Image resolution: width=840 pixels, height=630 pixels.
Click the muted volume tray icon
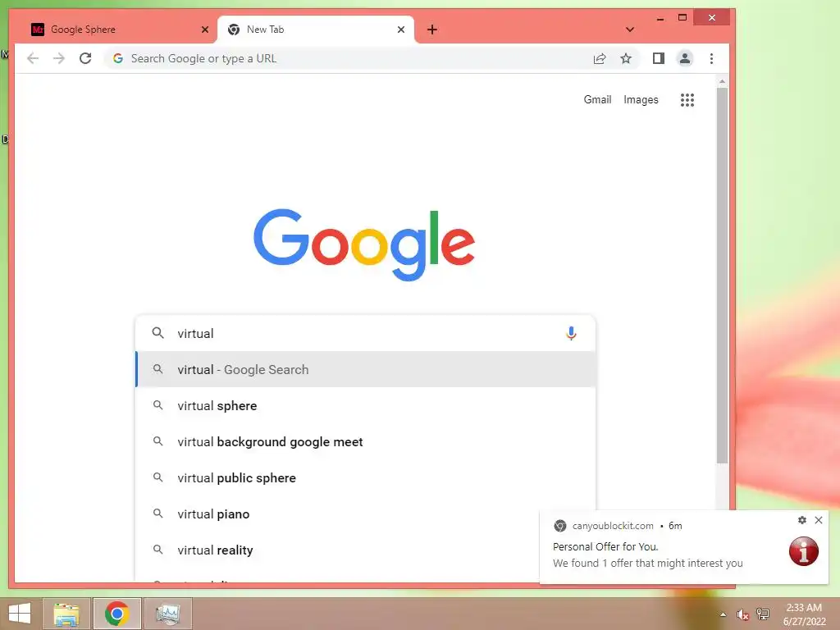click(x=742, y=614)
